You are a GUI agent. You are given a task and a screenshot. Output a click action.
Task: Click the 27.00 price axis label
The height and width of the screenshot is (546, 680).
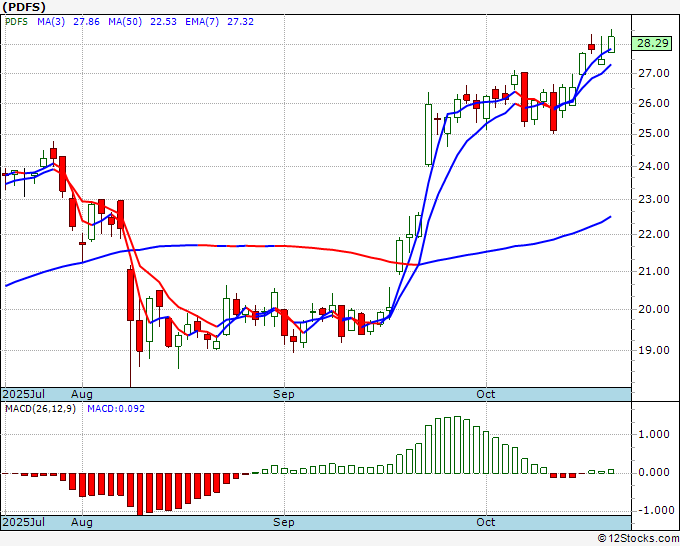tap(654, 73)
